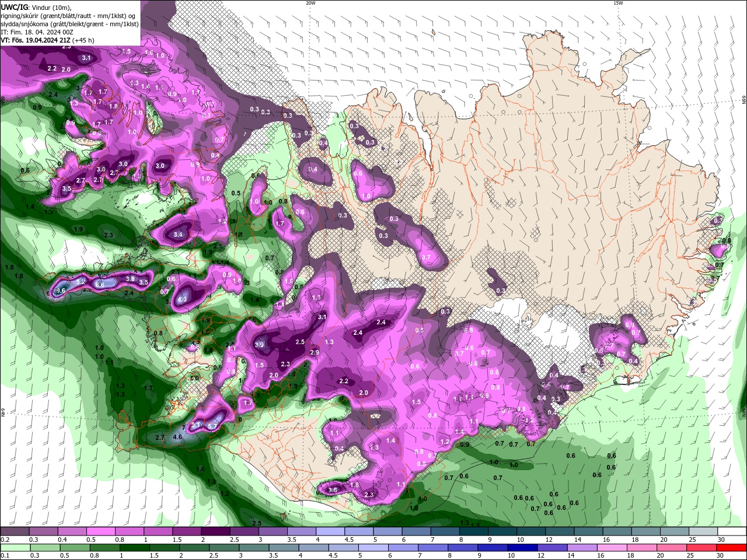Image resolution: width=747 pixels, height=560 pixels.
Task: Click the 4.3 snowfall value on the map
Action: tap(182, 300)
